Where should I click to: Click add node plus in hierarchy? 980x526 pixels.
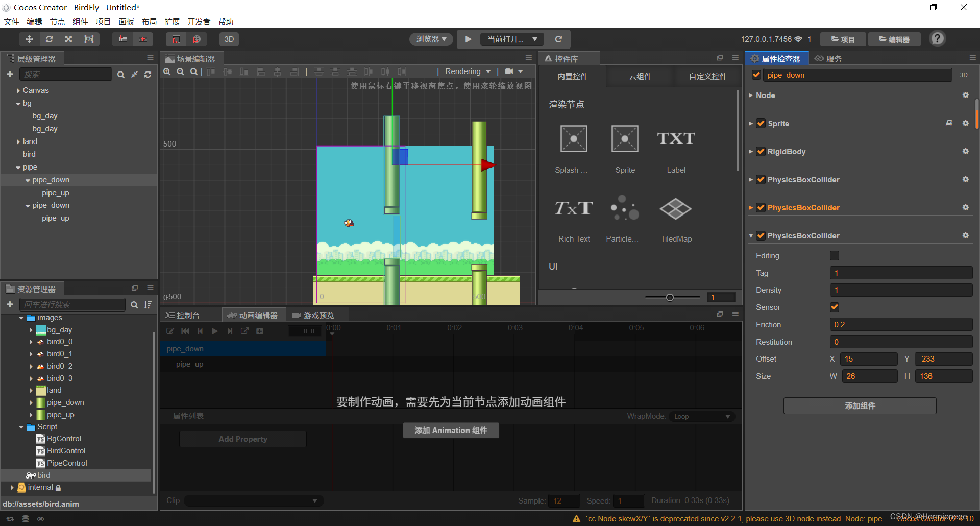(x=10, y=75)
